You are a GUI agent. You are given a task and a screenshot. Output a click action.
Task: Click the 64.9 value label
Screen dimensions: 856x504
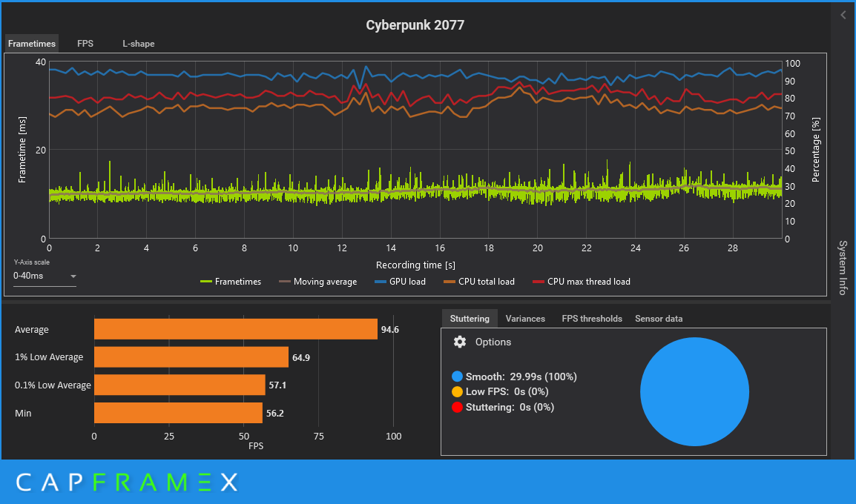[x=301, y=358]
